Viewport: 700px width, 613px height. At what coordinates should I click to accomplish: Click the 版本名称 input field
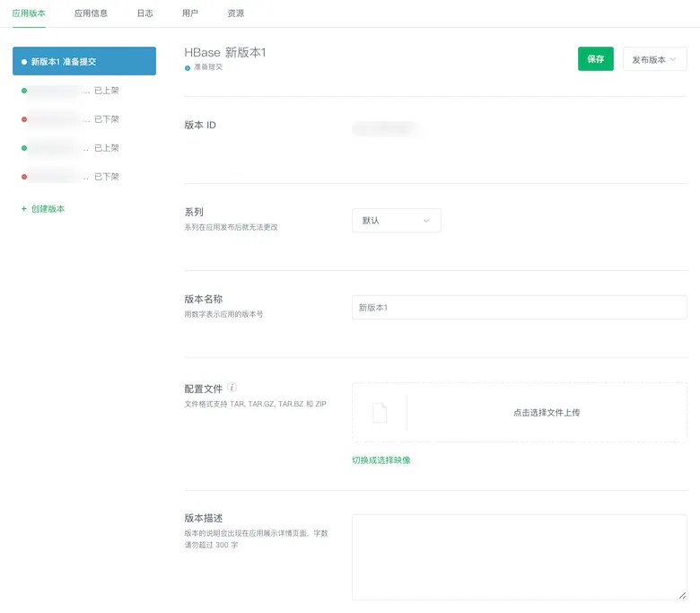coord(520,308)
